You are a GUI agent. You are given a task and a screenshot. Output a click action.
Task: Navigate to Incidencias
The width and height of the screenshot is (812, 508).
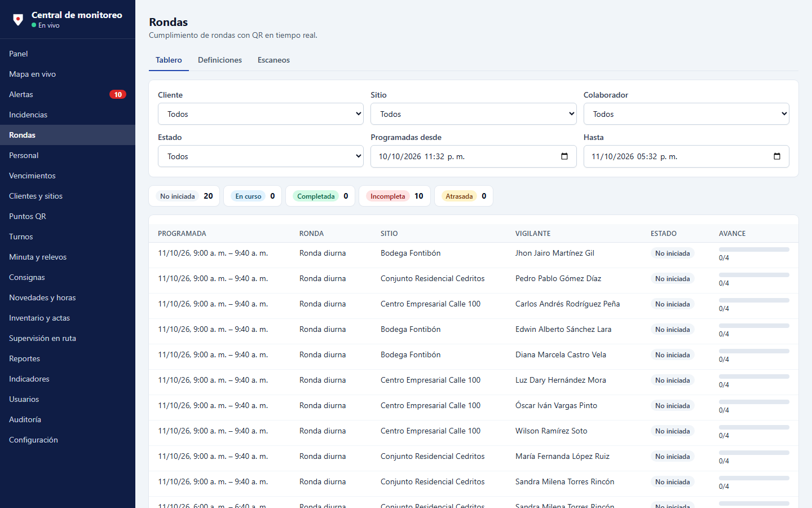[68, 115]
